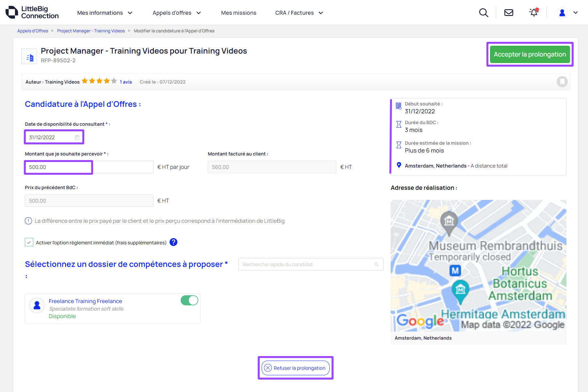Click the LittleBig Connection logo
This screenshot has width=588, height=392.
click(x=32, y=12)
